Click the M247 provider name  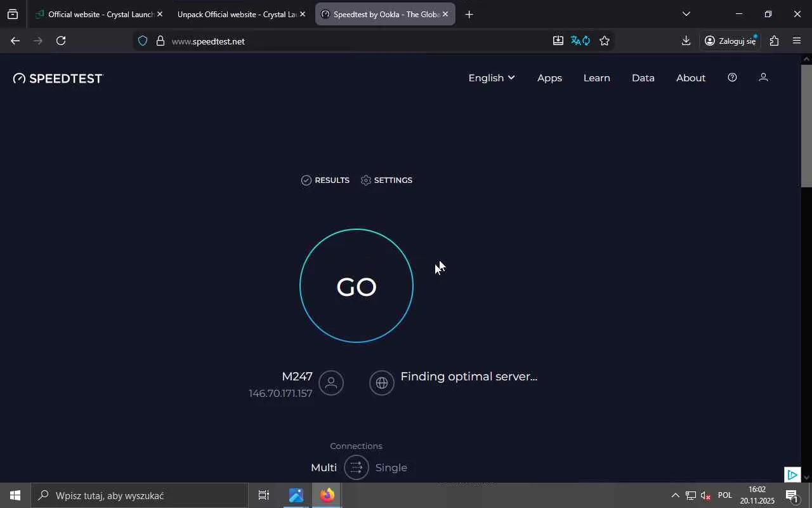click(297, 377)
